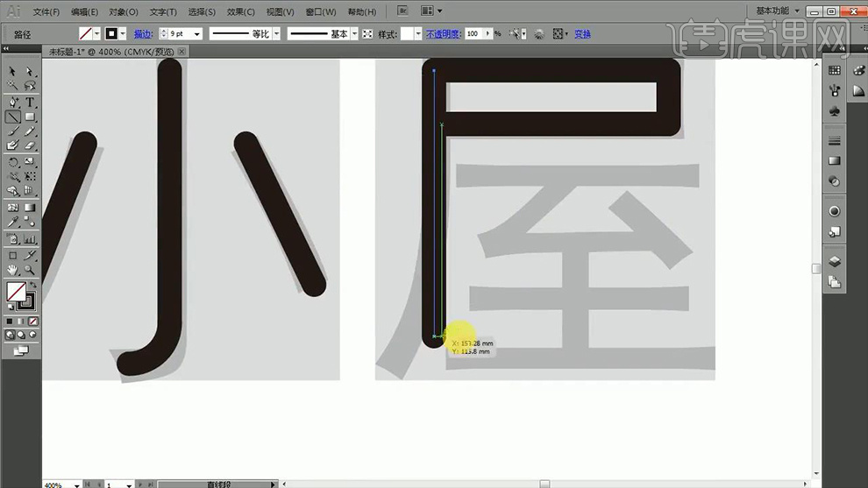This screenshot has height=488, width=868.
Task: Choose the Zoom magnifier tool
Action: coord(30,270)
